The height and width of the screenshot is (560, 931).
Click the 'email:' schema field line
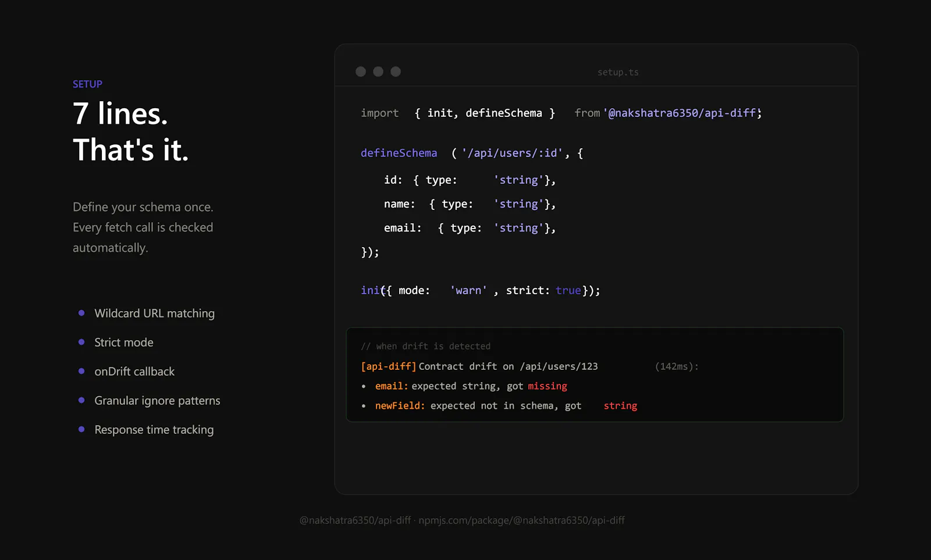coord(470,228)
